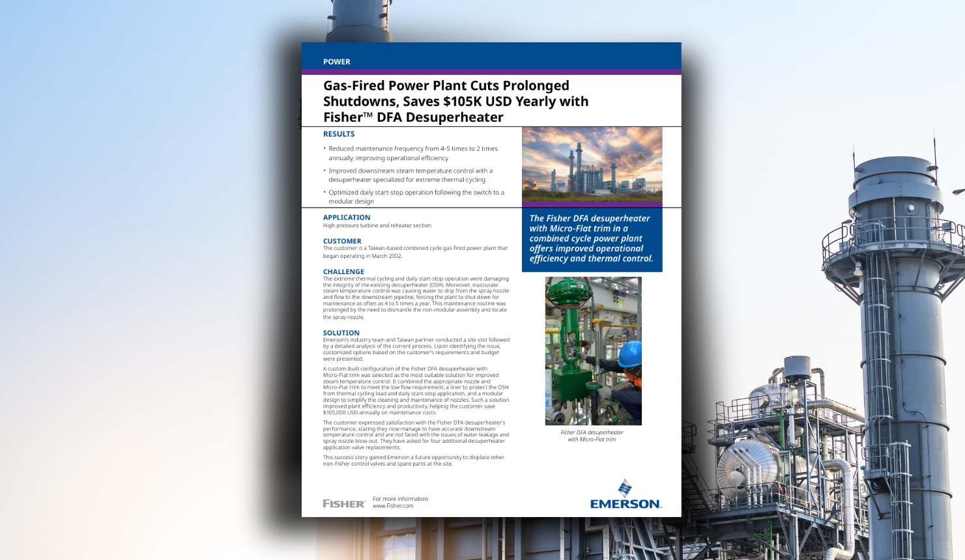The width and height of the screenshot is (965, 560).
Task: Click the paragraph starting 'This success story gained'
Action: (414, 460)
